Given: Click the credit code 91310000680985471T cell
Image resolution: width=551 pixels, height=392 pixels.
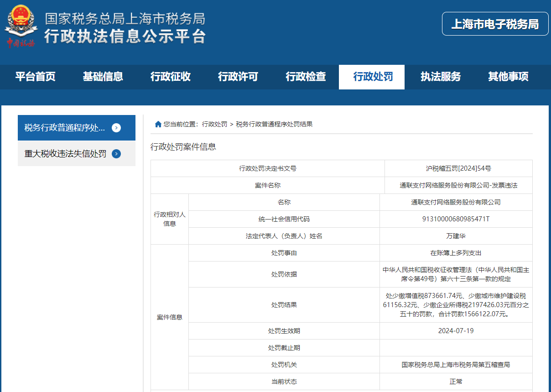Looking at the screenshot, I should (456, 219).
